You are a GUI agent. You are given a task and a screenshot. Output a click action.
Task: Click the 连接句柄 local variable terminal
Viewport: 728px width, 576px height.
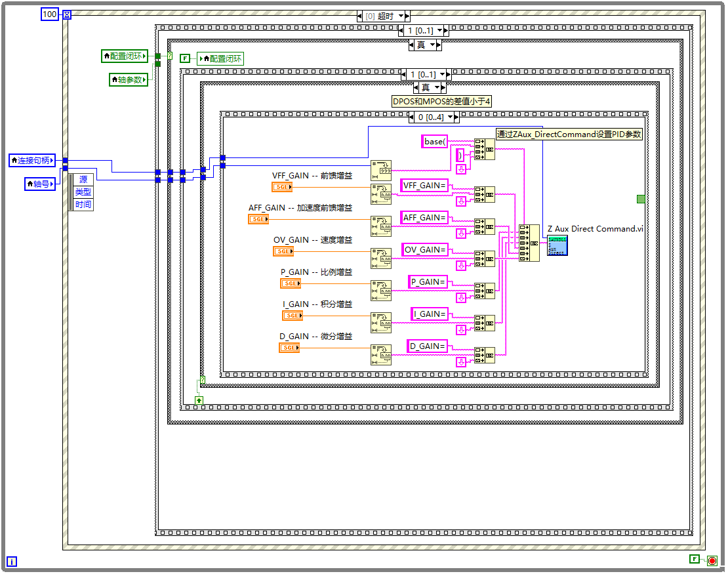[x=32, y=160]
